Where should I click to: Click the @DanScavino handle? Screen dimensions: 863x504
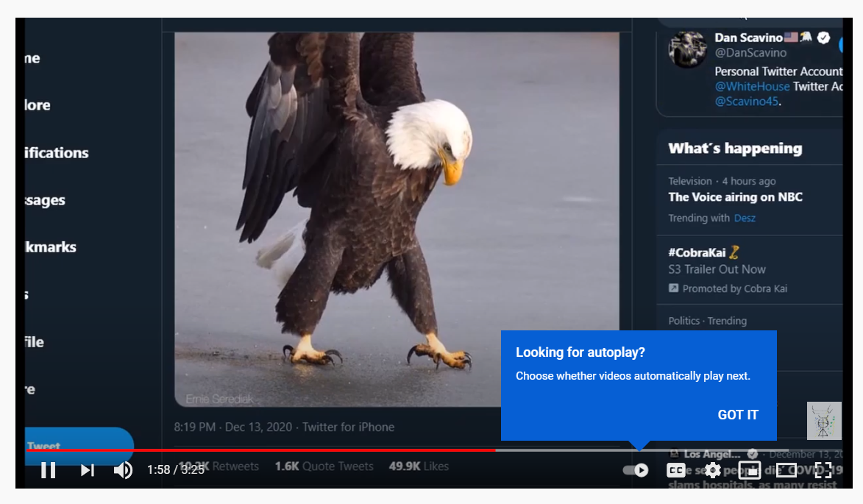pos(750,53)
